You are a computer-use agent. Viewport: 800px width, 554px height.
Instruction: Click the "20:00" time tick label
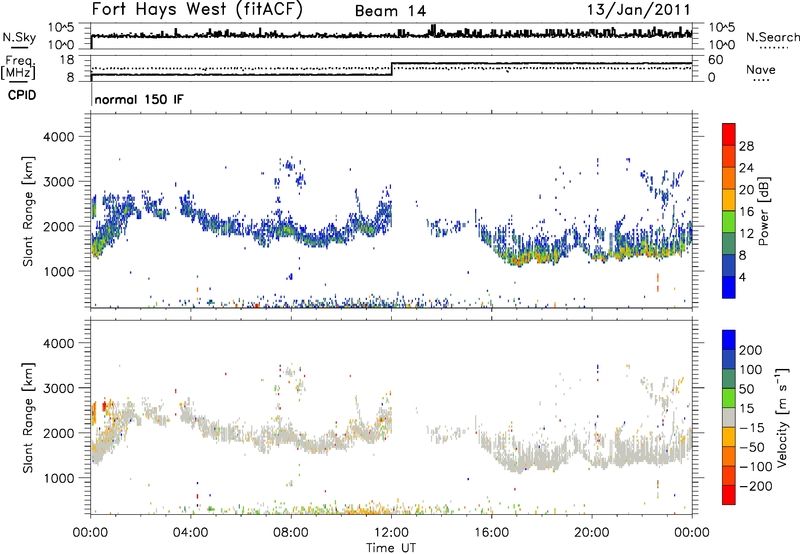coord(591,533)
